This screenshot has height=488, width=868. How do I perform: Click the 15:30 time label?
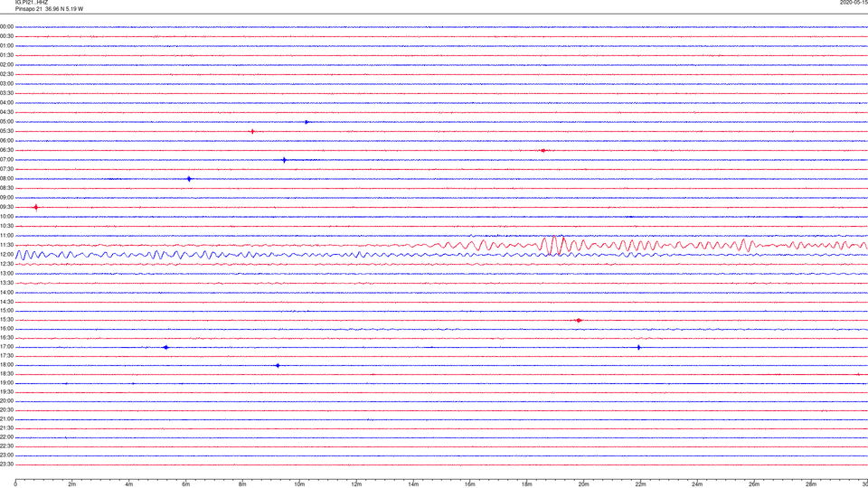click(6, 320)
